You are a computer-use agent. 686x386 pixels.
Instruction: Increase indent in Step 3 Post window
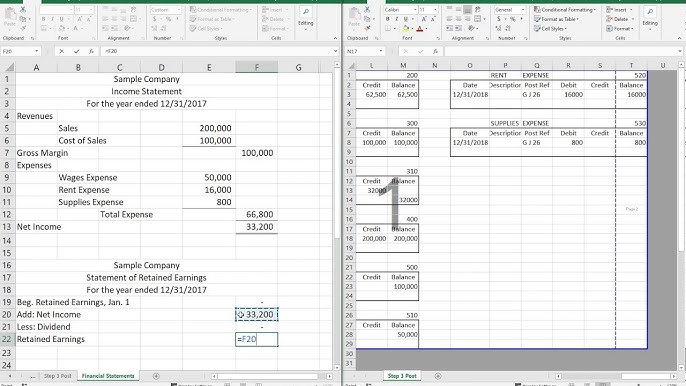point(458,28)
